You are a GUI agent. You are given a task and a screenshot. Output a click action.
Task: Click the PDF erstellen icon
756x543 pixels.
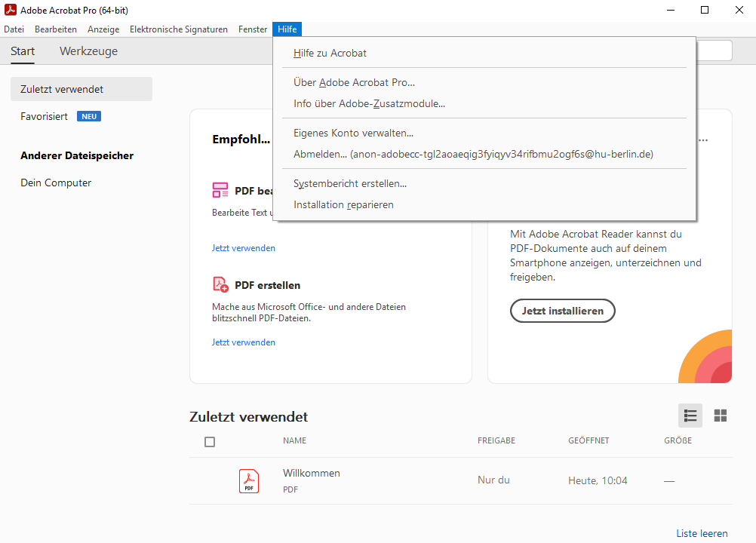pos(220,285)
